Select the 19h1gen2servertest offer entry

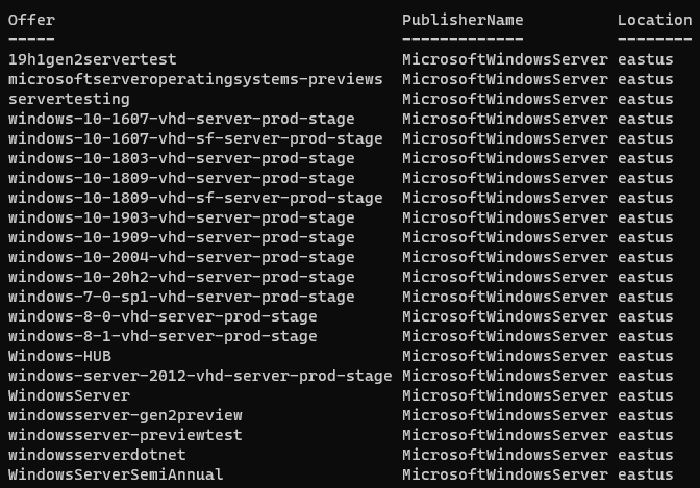click(92, 59)
